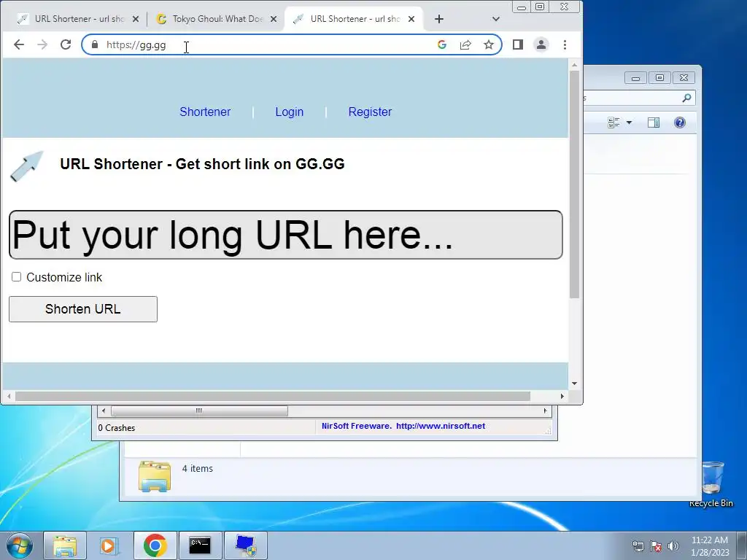Click the padlock site info icon
The height and width of the screenshot is (560, 747).
(x=95, y=44)
